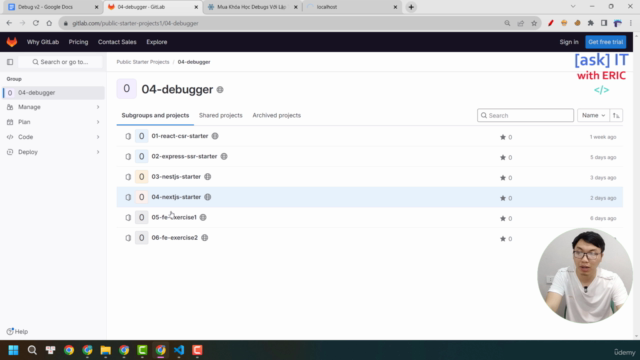Click the Sign in link
This screenshot has height=360, width=640.
(x=569, y=42)
